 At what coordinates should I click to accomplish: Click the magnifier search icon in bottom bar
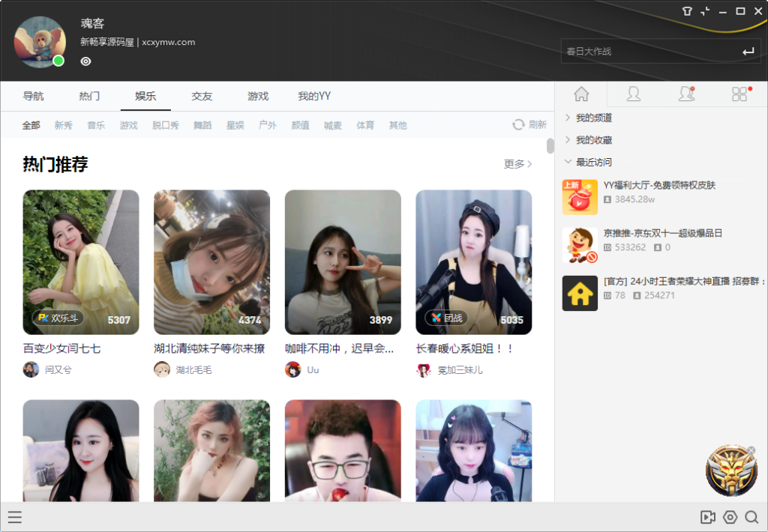click(x=751, y=517)
